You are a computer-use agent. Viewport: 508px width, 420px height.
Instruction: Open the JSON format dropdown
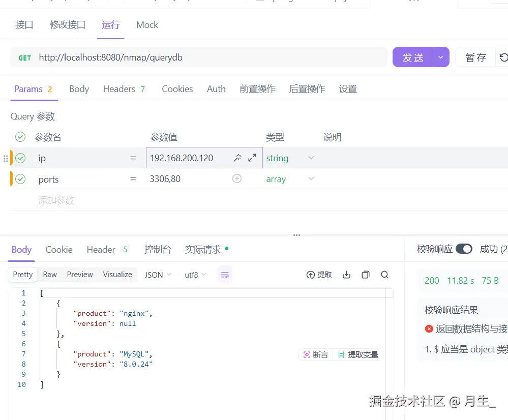[x=158, y=275]
